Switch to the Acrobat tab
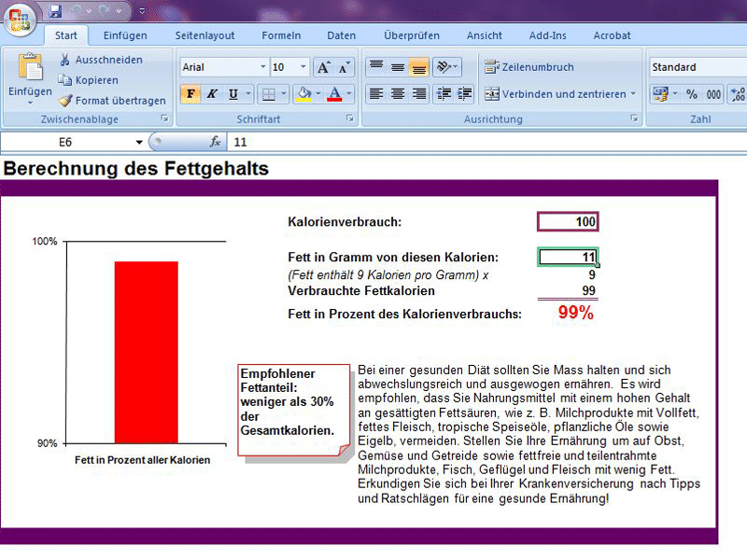The height and width of the screenshot is (560, 747). pyautogui.click(x=612, y=35)
